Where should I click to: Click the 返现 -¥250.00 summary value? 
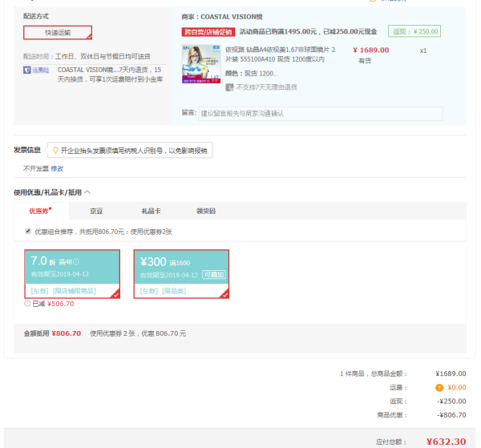point(451,402)
